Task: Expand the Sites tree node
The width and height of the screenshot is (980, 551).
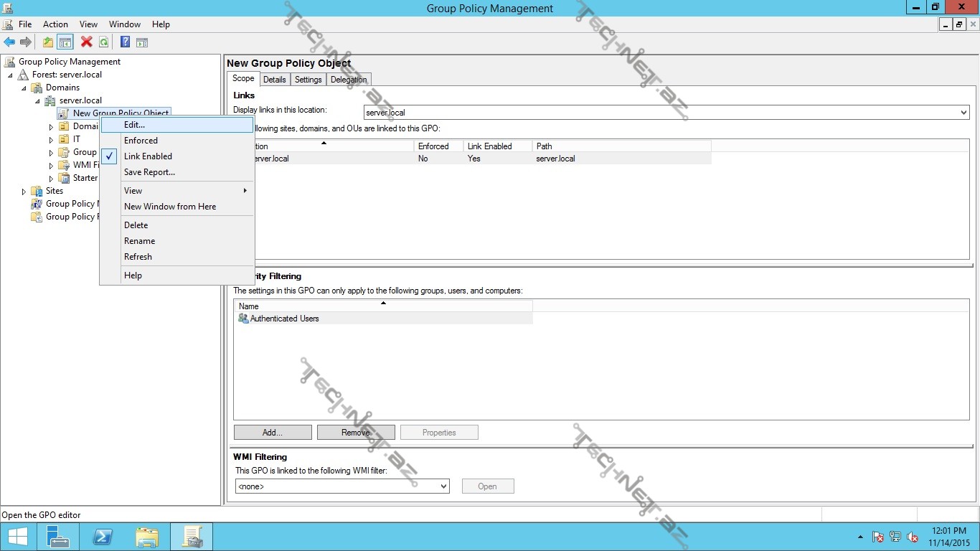Action: point(24,192)
